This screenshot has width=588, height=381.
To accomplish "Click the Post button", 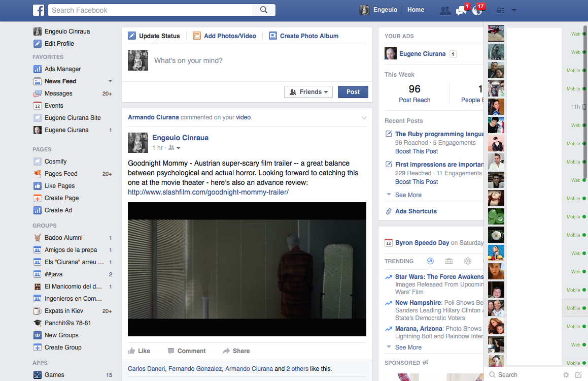I will (x=353, y=92).
